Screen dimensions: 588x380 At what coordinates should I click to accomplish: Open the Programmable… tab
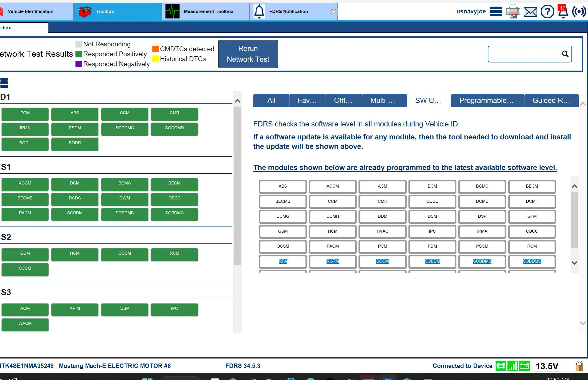[x=487, y=100]
